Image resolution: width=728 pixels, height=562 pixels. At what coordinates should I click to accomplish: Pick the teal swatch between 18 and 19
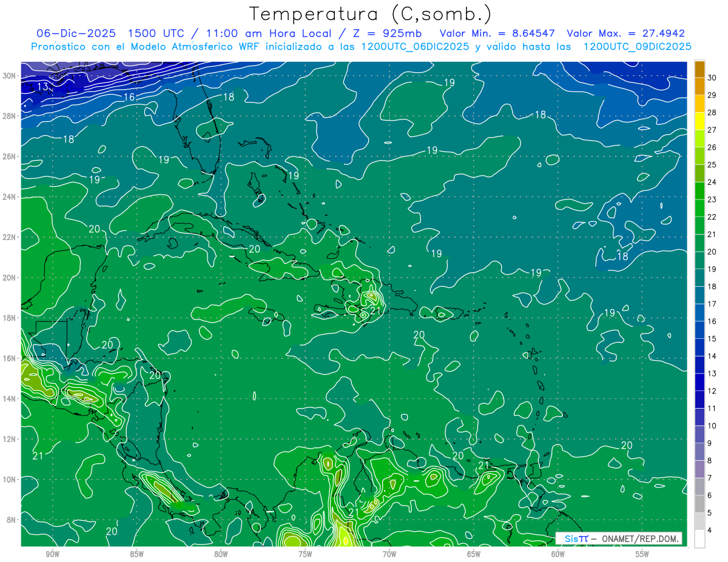699,278
